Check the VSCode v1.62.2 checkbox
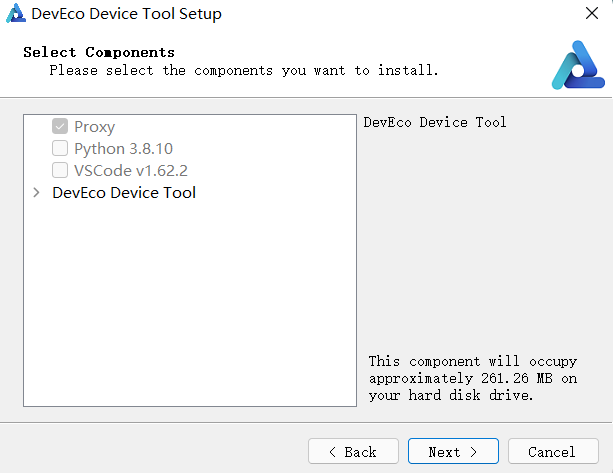Viewport: 613px width, 473px height. coord(60,170)
